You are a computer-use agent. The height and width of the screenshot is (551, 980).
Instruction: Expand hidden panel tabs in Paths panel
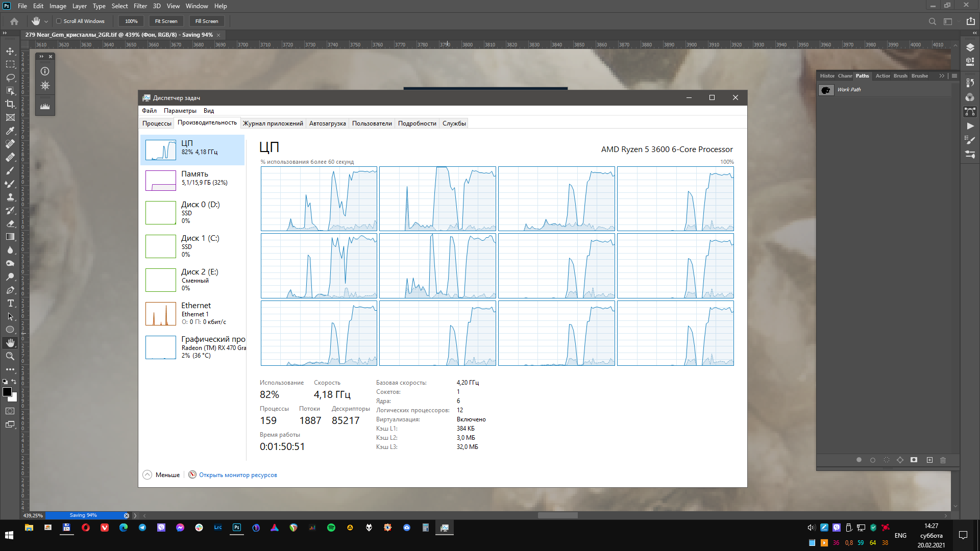pyautogui.click(x=942, y=76)
